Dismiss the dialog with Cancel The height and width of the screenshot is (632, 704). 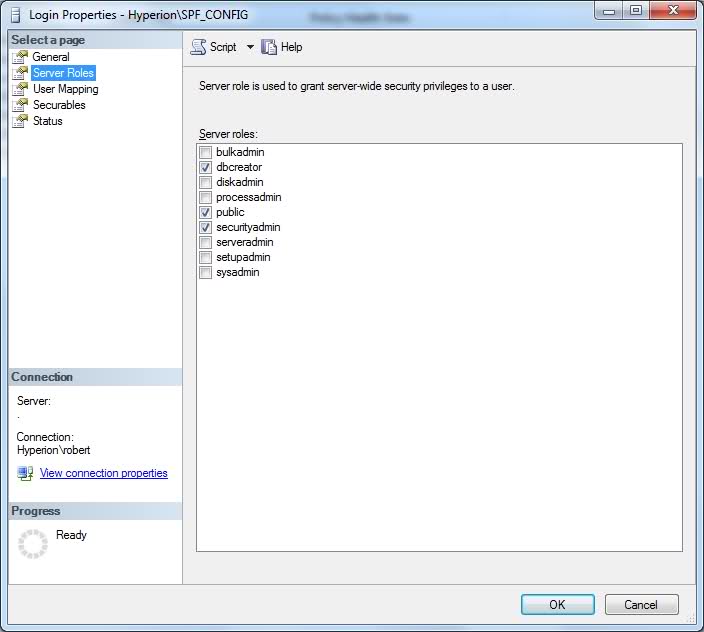pos(642,605)
